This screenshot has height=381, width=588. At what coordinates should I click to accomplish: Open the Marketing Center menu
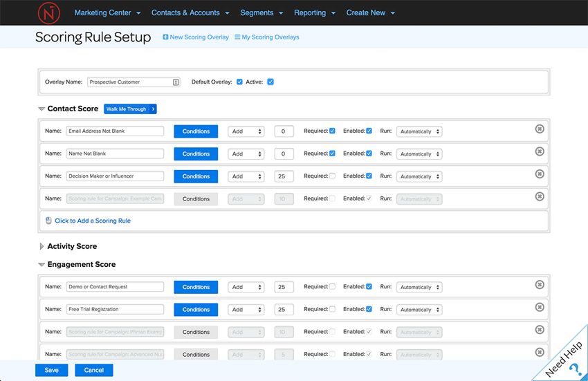(x=107, y=12)
